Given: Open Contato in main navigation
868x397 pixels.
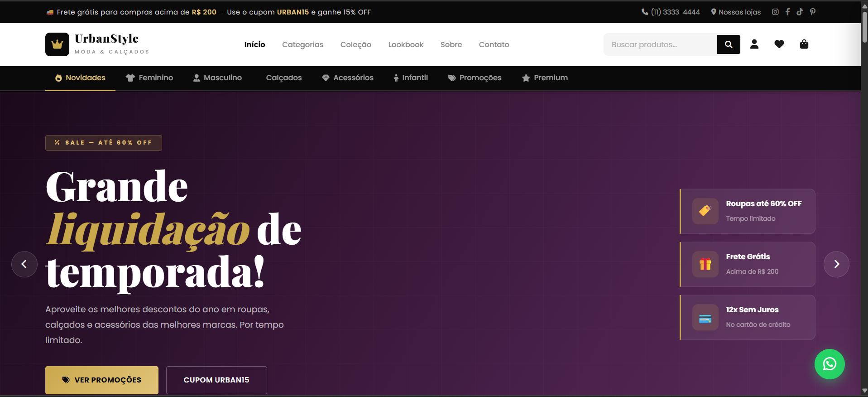Looking at the screenshot, I should [494, 44].
